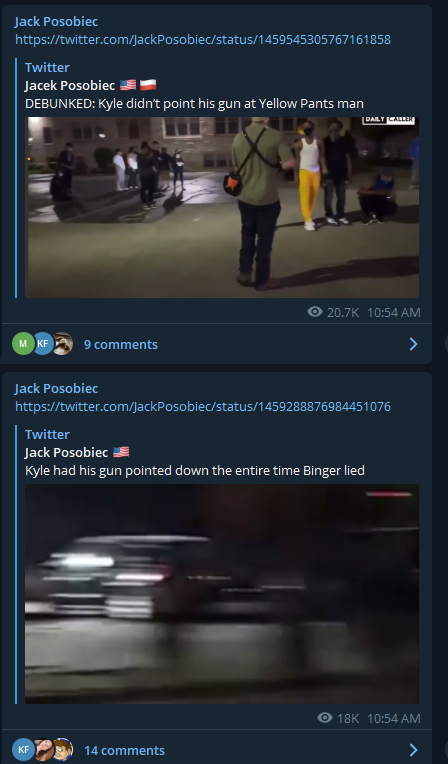Expand 14 comments thread chevron

click(413, 750)
